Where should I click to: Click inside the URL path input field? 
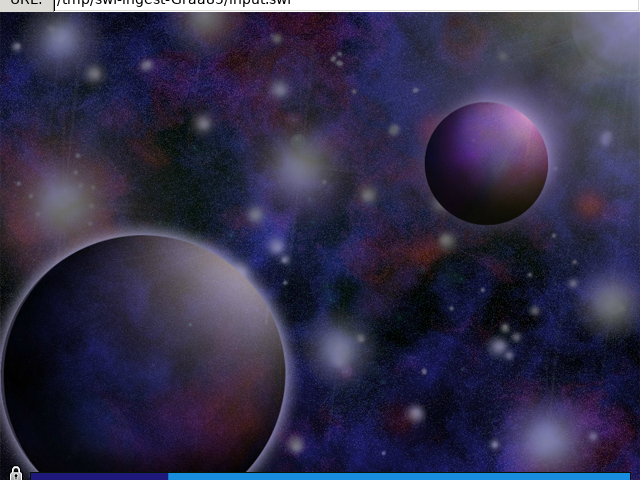point(346,4)
